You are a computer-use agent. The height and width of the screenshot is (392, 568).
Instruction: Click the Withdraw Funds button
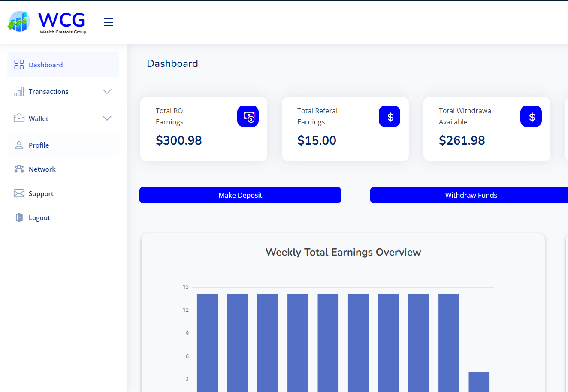click(469, 195)
